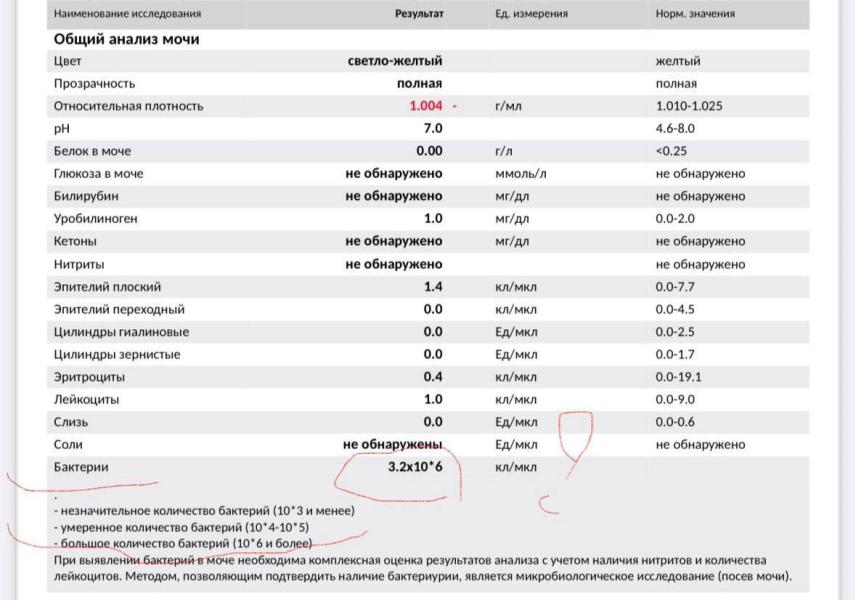The height and width of the screenshot is (600, 855).
Task: Select the 'Нитриты' row label
Action: (81, 264)
